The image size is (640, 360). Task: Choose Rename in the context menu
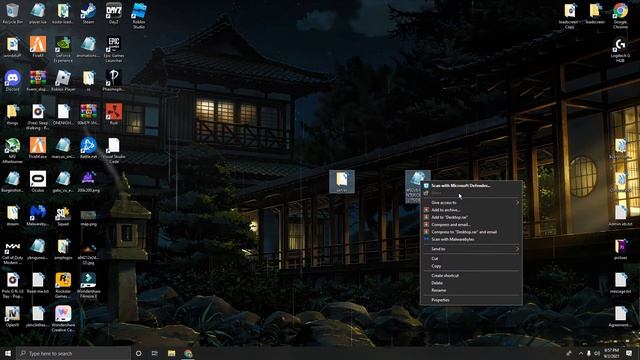click(471, 290)
